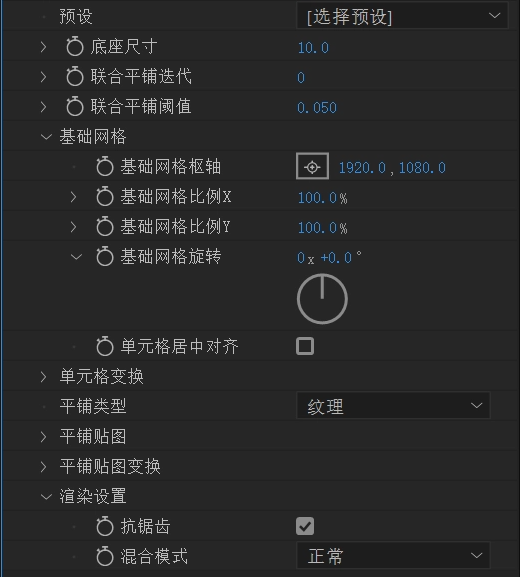Viewport: 520px width, 577px height.
Task: Uncheck the 抗锯齿 checkbox
Action: click(x=305, y=526)
